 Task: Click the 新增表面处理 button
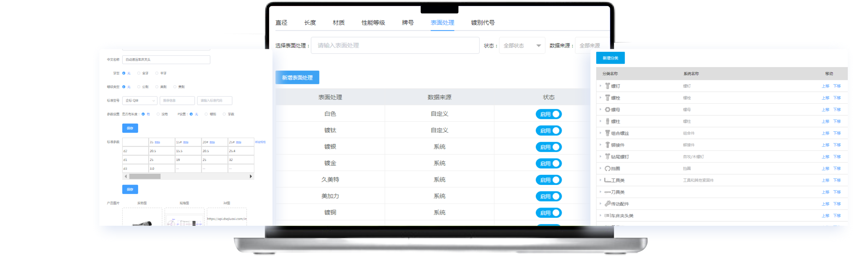[297, 77]
